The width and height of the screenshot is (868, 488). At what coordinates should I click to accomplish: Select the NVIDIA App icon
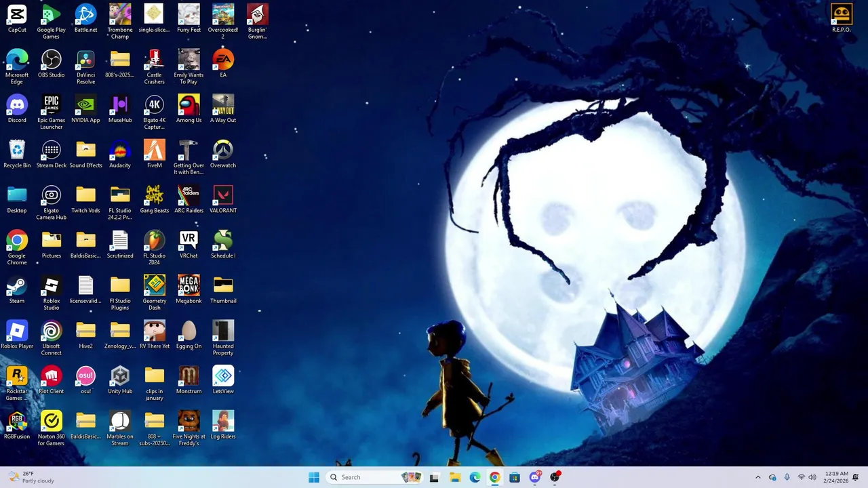pyautogui.click(x=85, y=110)
